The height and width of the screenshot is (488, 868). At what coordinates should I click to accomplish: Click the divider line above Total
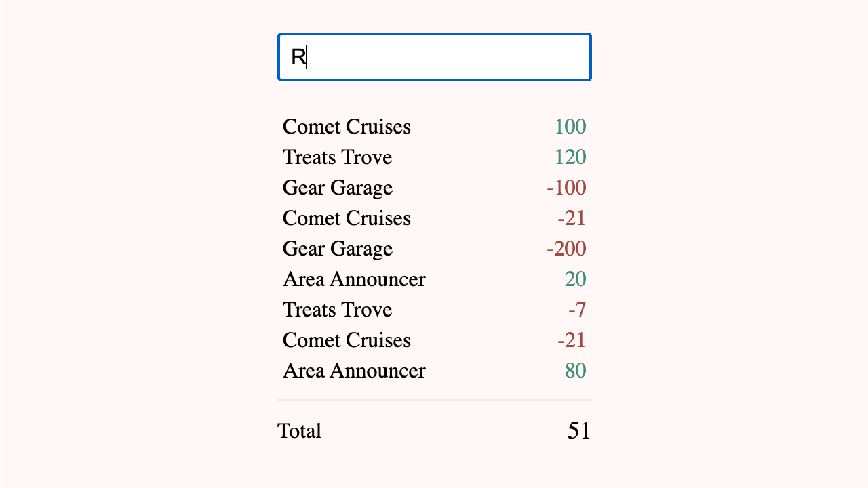pos(434,399)
